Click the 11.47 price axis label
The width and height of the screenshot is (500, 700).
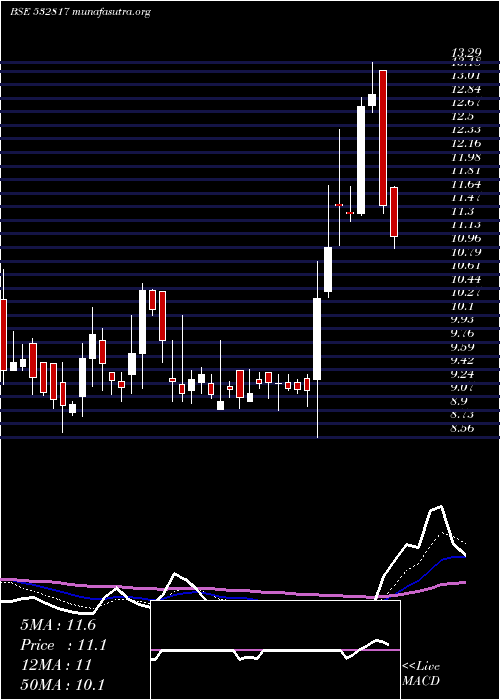pyautogui.click(x=467, y=198)
